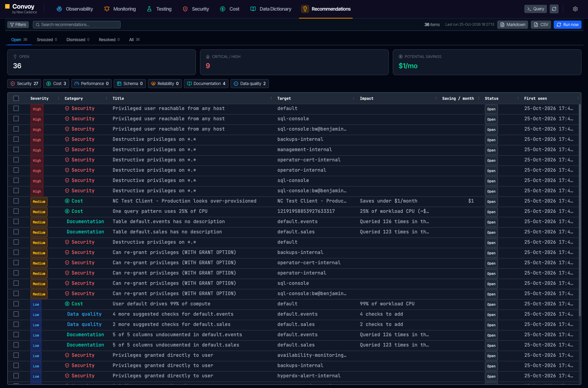The height and width of the screenshot is (388, 588).
Task: Switch to the All 36 tab
Action: tap(134, 40)
